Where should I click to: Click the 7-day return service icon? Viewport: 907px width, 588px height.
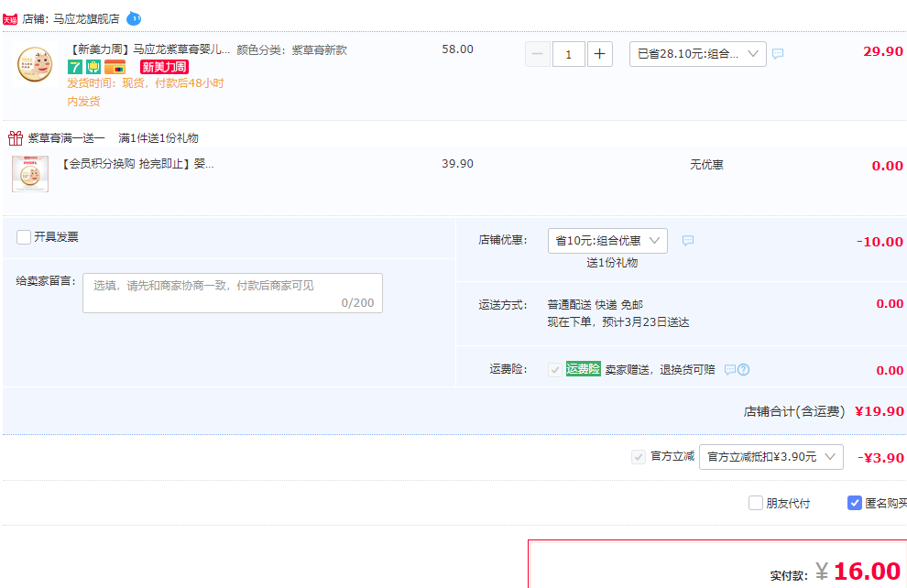74,67
